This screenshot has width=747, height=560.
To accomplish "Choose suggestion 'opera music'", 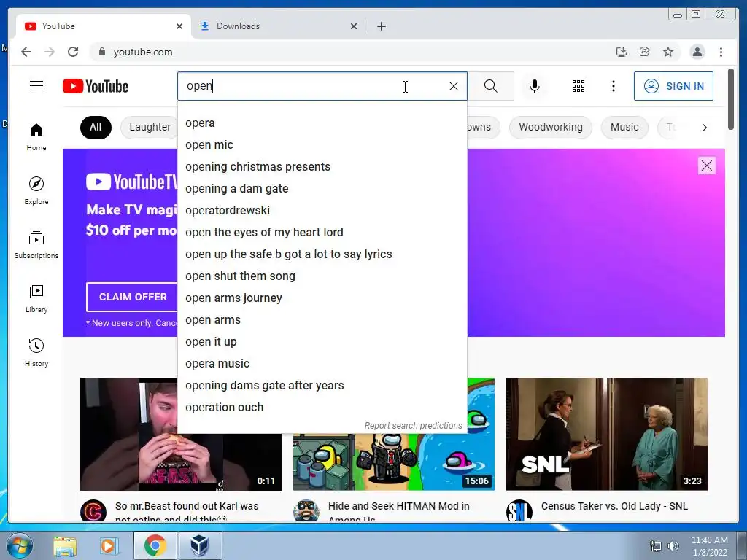I will [x=322, y=364].
